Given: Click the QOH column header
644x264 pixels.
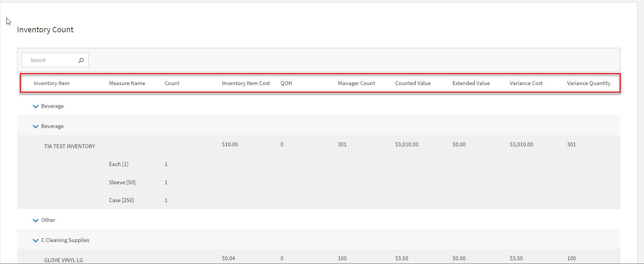Looking at the screenshot, I should tap(286, 83).
